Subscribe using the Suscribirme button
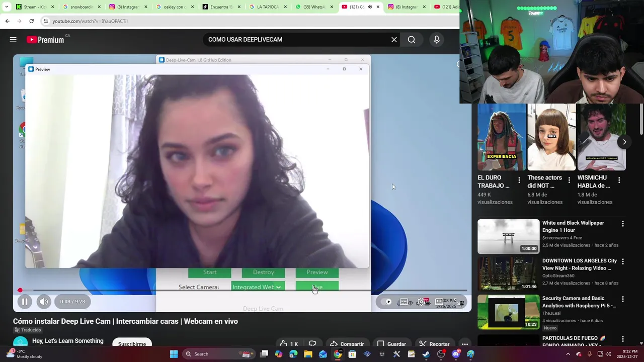 point(132,344)
